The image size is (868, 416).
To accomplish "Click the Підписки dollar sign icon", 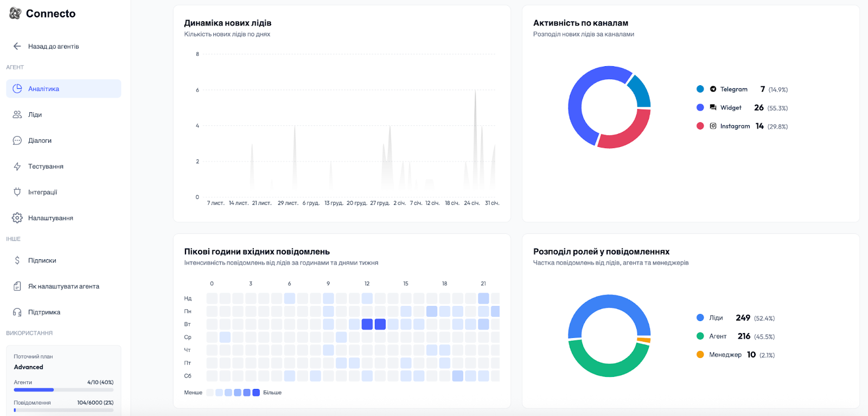I will pyautogui.click(x=17, y=260).
